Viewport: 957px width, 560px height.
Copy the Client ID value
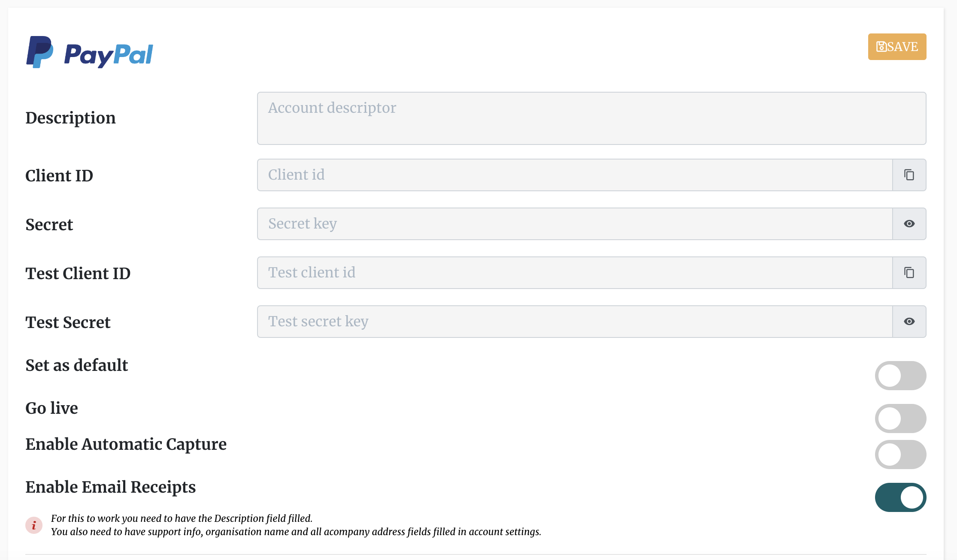point(909,175)
